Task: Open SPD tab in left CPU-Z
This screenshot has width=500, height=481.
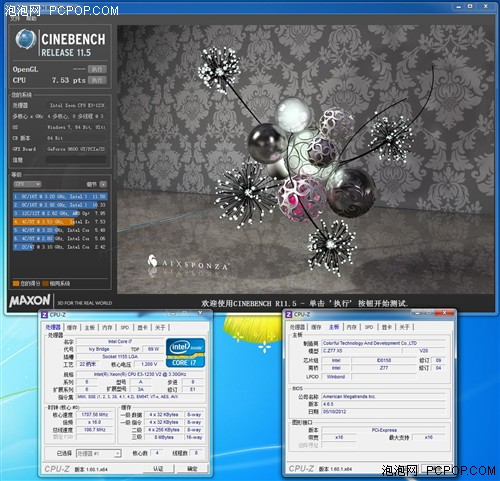Action: coord(125,328)
